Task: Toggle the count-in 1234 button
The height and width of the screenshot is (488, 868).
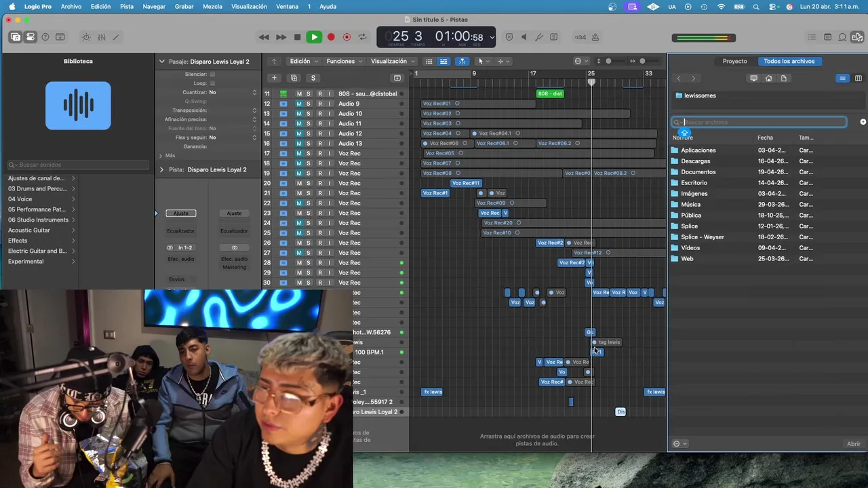Action: pyautogui.click(x=580, y=37)
